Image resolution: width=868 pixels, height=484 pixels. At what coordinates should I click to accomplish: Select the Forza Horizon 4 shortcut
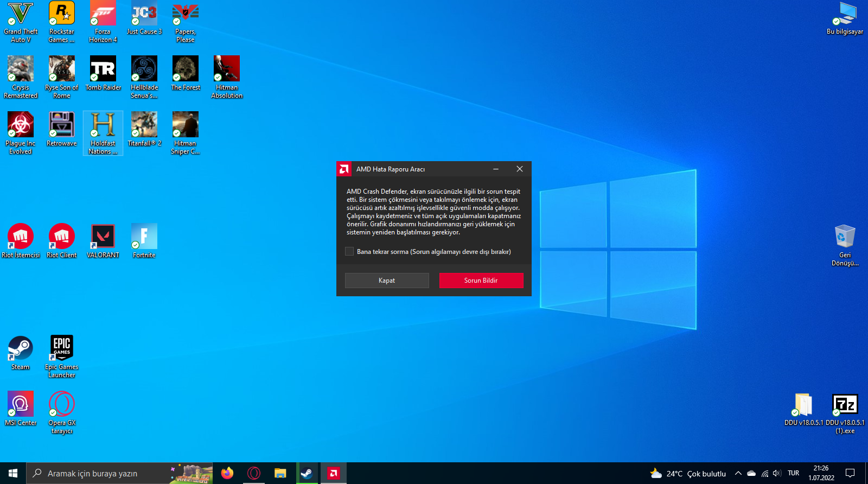pyautogui.click(x=103, y=22)
